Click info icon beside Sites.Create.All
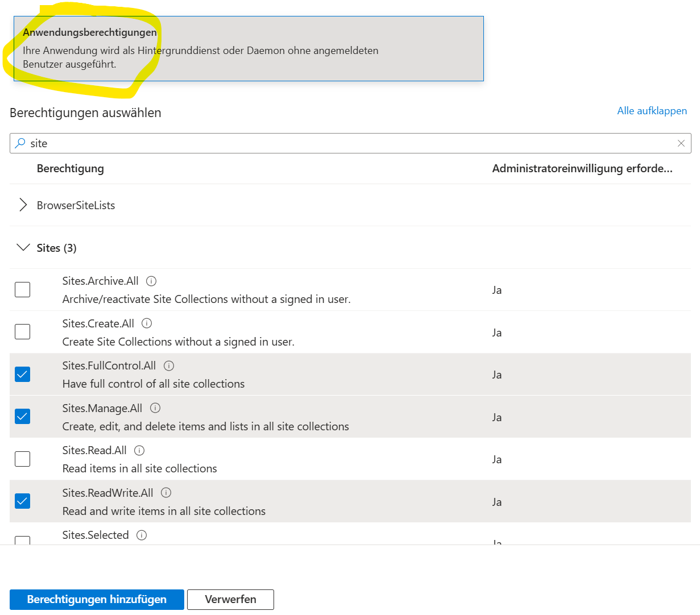This screenshot has height=615, width=700. [x=147, y=323]
